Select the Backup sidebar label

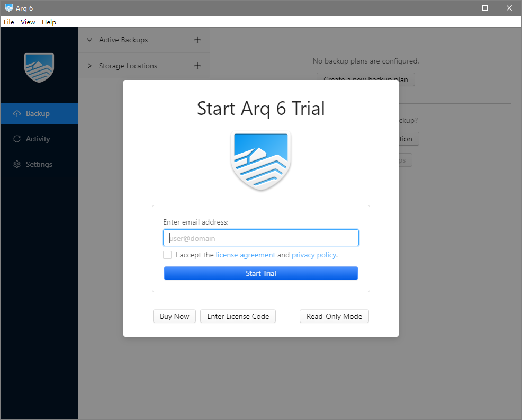[x=38, y=113]
